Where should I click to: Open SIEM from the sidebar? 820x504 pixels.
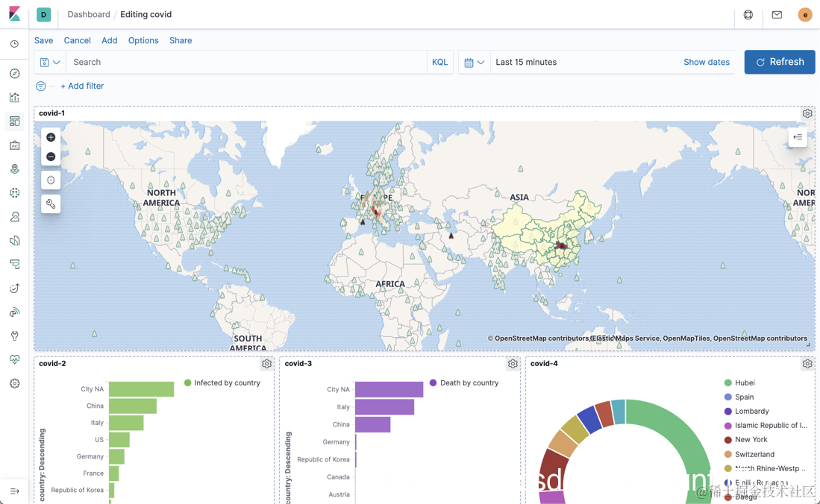15,312
